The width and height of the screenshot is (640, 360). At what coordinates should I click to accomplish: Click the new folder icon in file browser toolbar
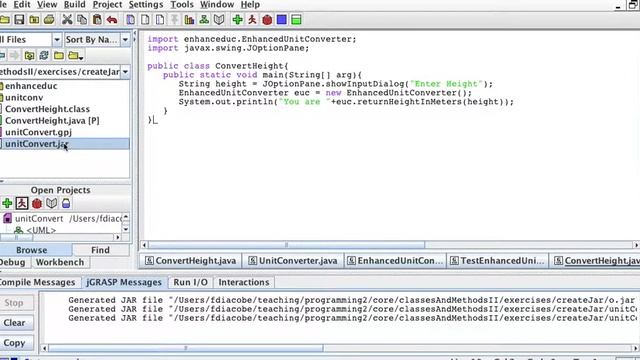tap(59, 55)
